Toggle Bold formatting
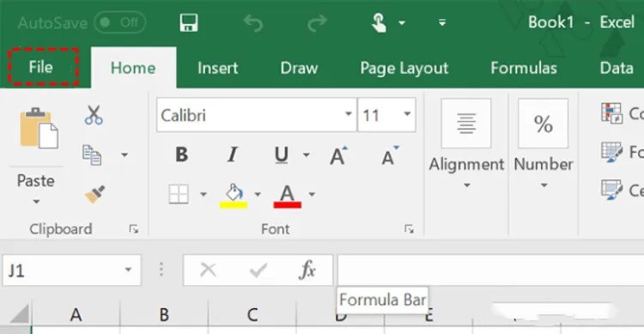Screen dimensions: 644x334 pyautogui.click(x=181, y=155)
